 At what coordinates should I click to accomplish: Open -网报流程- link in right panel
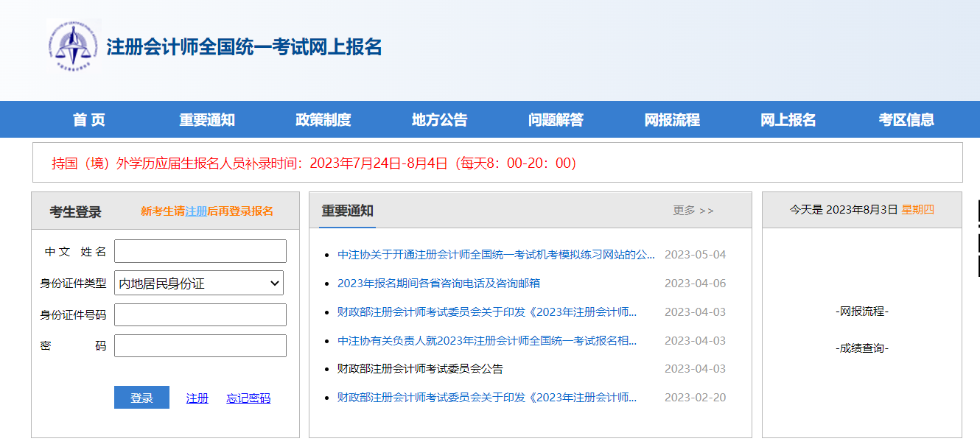pyautogui.click(x=862, y=312)
